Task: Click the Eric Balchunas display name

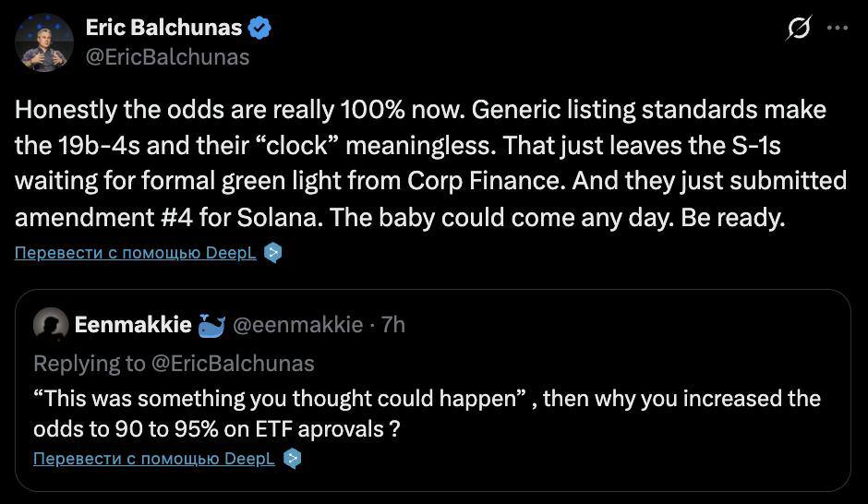Action: click(163, 29)
